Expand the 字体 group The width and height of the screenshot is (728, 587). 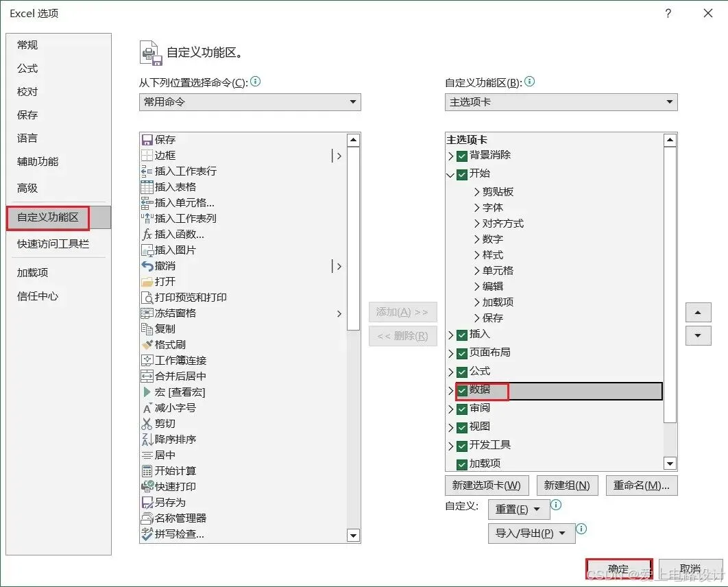(476, 208)
